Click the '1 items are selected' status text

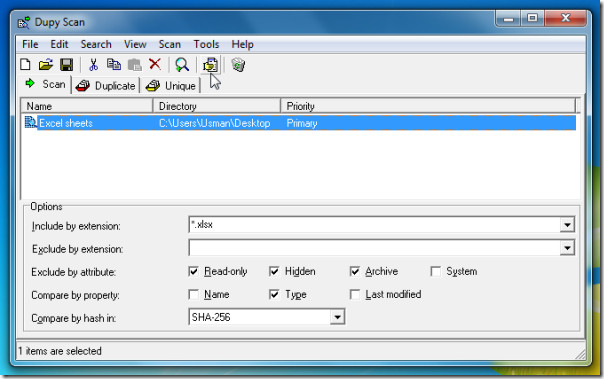point(60,351)
